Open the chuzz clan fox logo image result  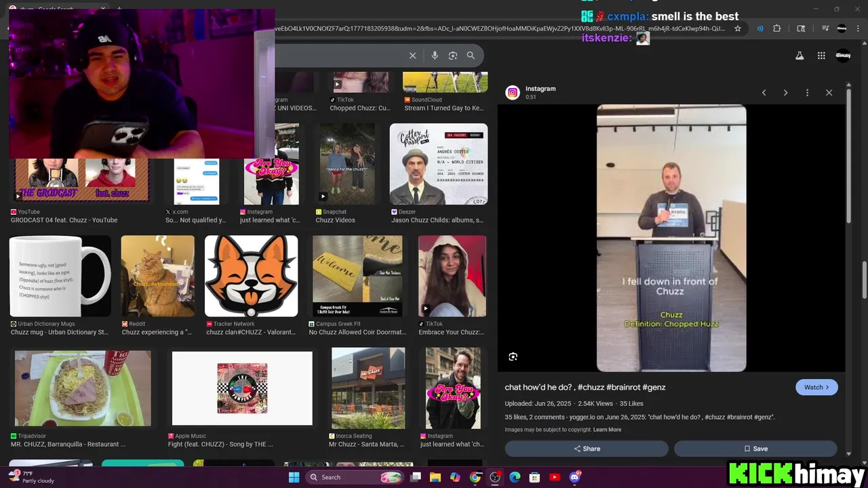(x=251, y=276)
